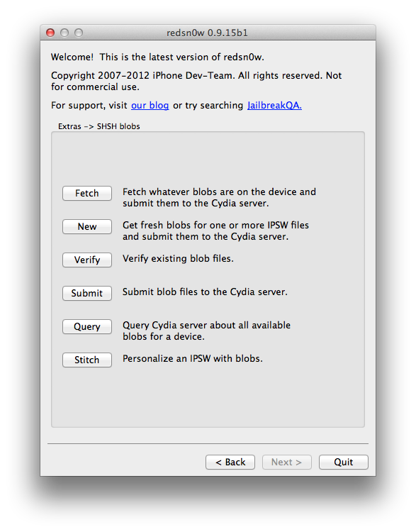Go back with the < Back button
Viewport: 416px width, 532px height.
tap(230, 462)
